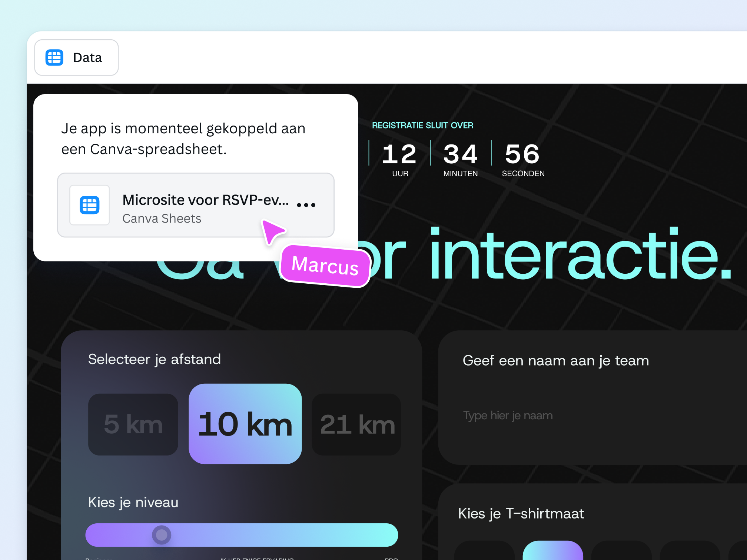Open the three-dot menu on Microsite card
Screen dimensions: 747x560
[x=306, y=205]
